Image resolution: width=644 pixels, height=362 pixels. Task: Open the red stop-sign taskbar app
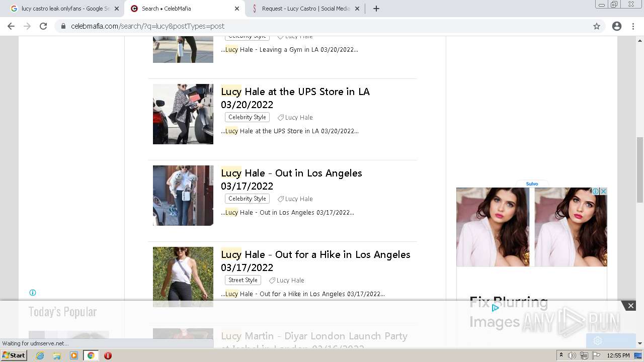108,355
